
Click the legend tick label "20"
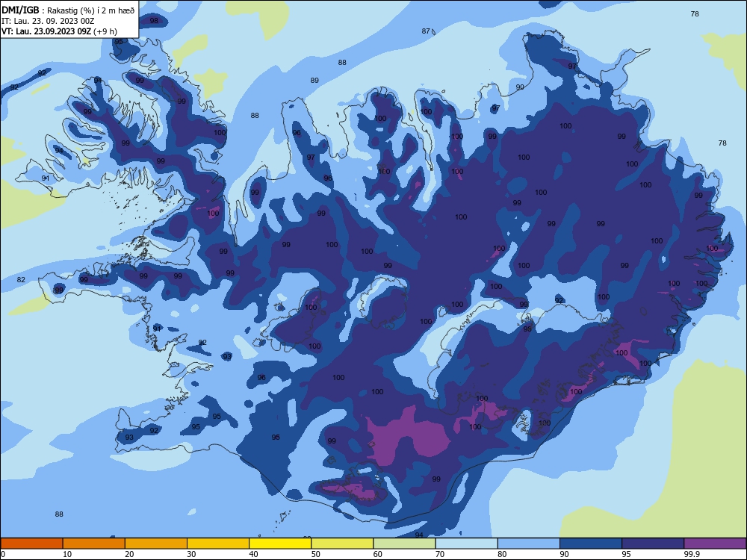click(x=129, y=554)
